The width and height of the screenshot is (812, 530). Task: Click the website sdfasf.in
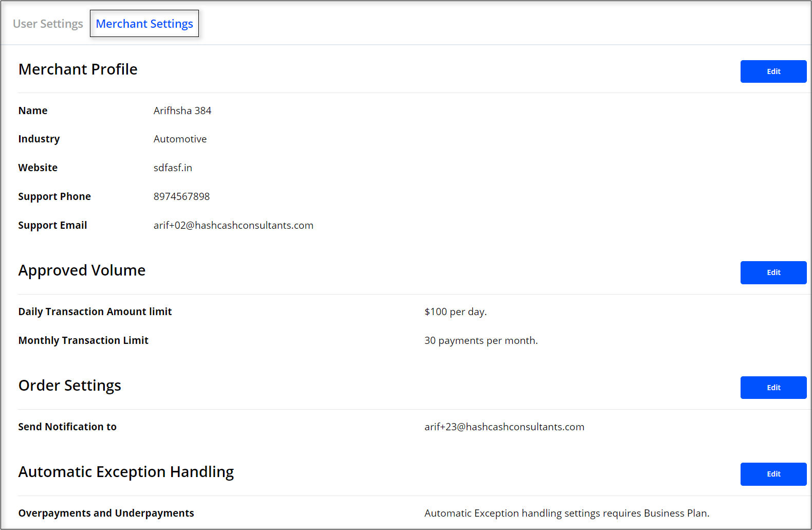[x=173, y=168]
